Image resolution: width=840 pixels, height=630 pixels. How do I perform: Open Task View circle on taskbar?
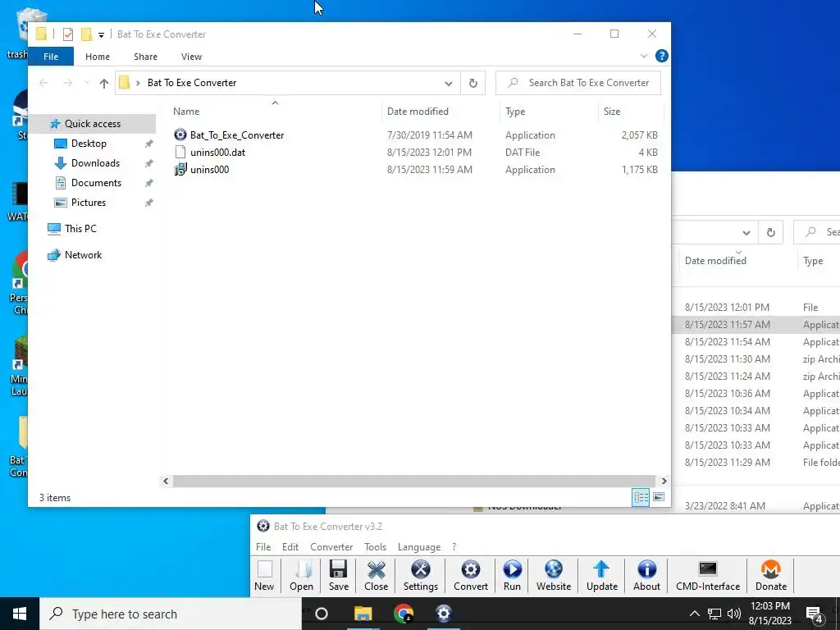[322, 614]
